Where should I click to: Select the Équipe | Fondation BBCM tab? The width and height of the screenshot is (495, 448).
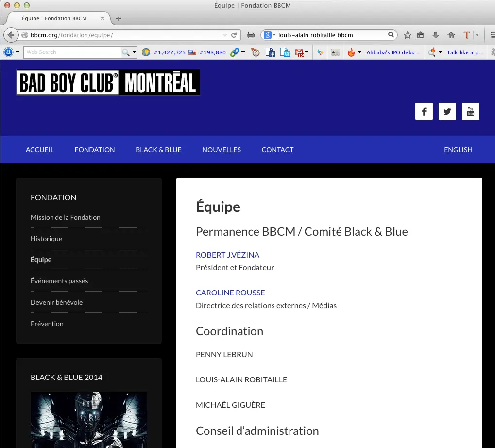coord(54,18)
